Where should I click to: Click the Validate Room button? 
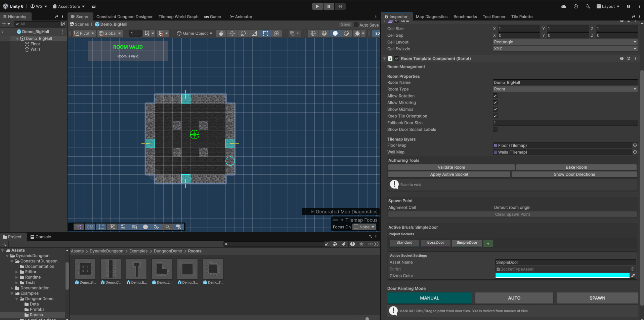point(451,167)
